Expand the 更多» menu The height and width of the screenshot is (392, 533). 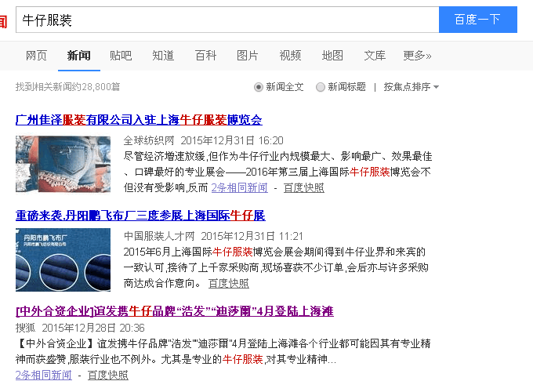coord(418,56)
